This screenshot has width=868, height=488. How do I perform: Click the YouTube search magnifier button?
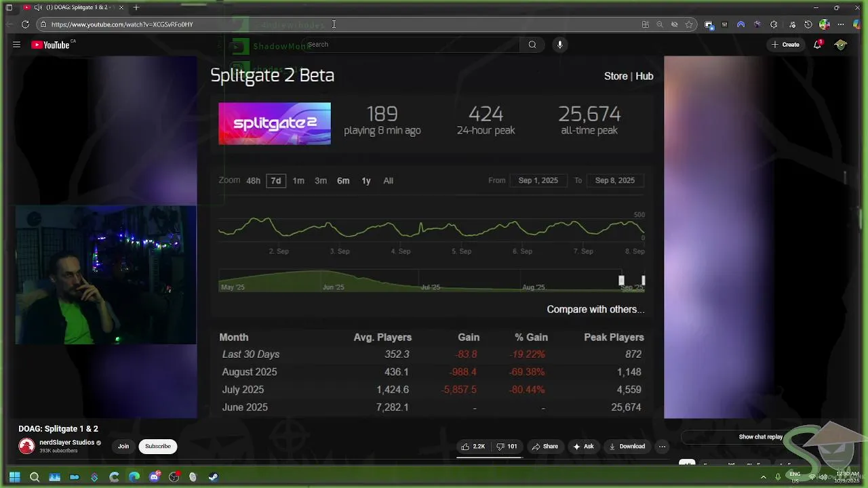point(532,45)
